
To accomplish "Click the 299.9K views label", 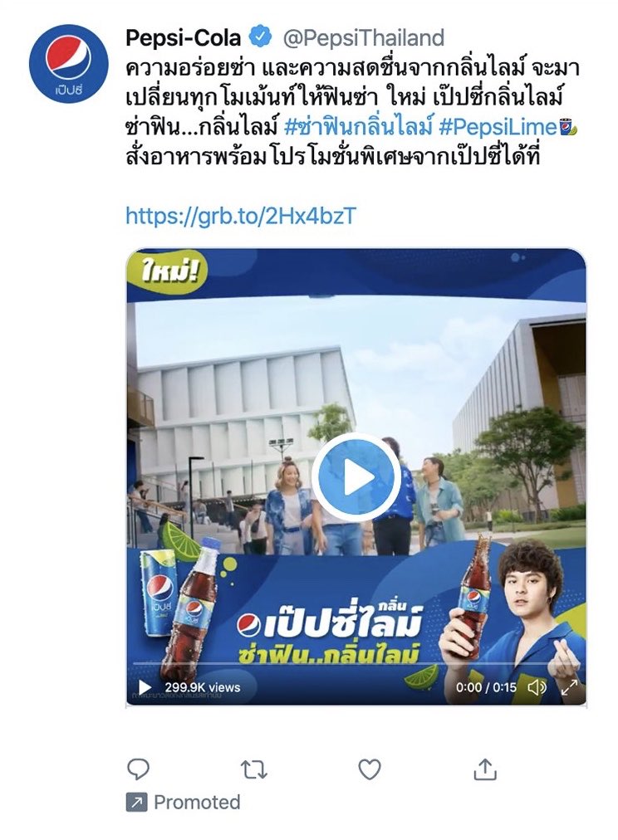I will coord(202,687).
